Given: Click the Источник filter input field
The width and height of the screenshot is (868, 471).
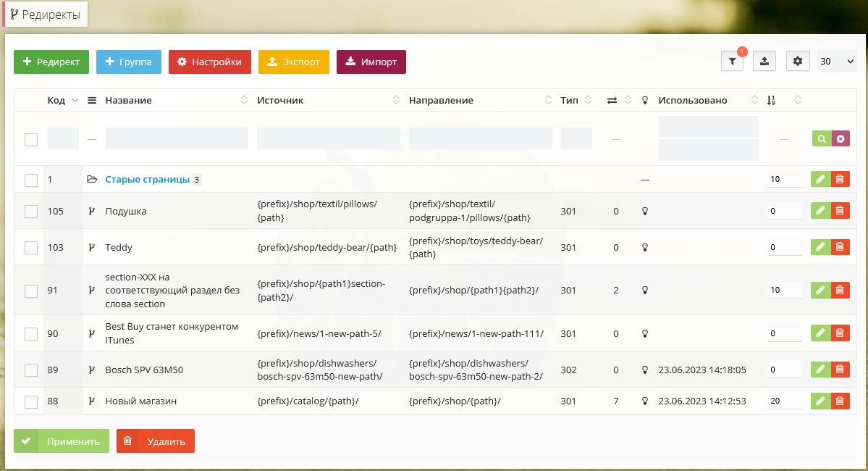Looking at the screenshot, I should pos(328,138).
